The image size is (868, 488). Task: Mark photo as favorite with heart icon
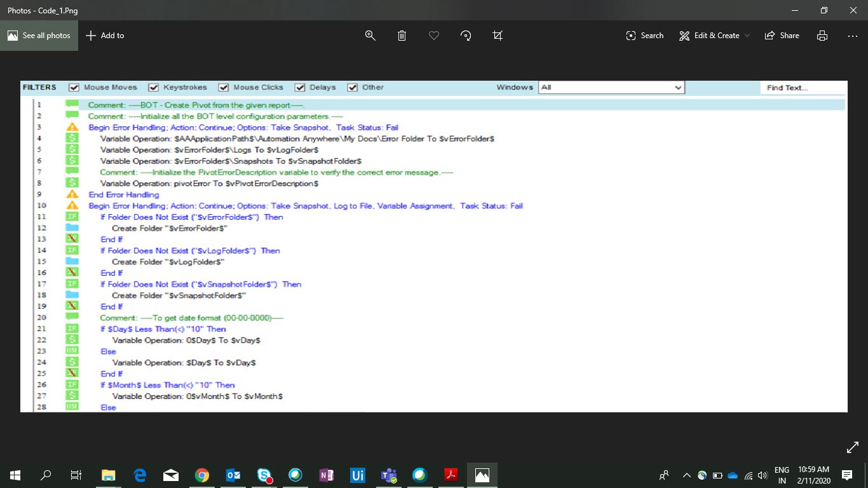(434, 36)
